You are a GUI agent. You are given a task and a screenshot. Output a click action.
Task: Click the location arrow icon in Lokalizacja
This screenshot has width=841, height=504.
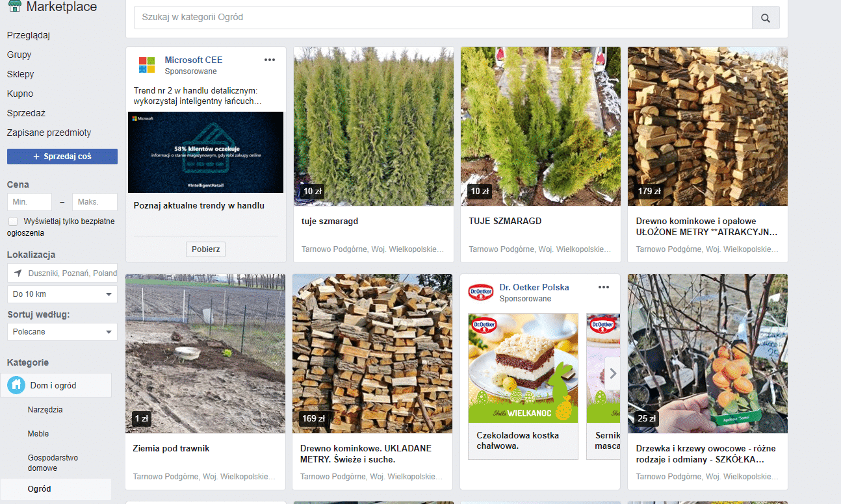tap(18, 273)
